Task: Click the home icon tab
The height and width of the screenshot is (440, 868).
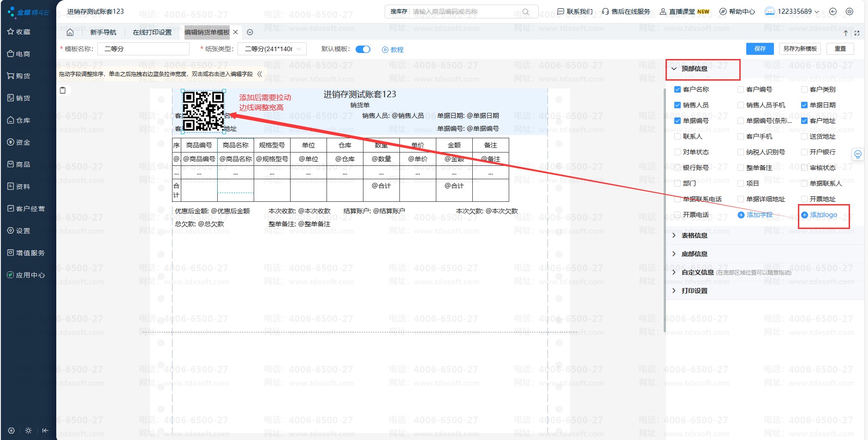Action: pyautogui.click(x=70, y=32)
